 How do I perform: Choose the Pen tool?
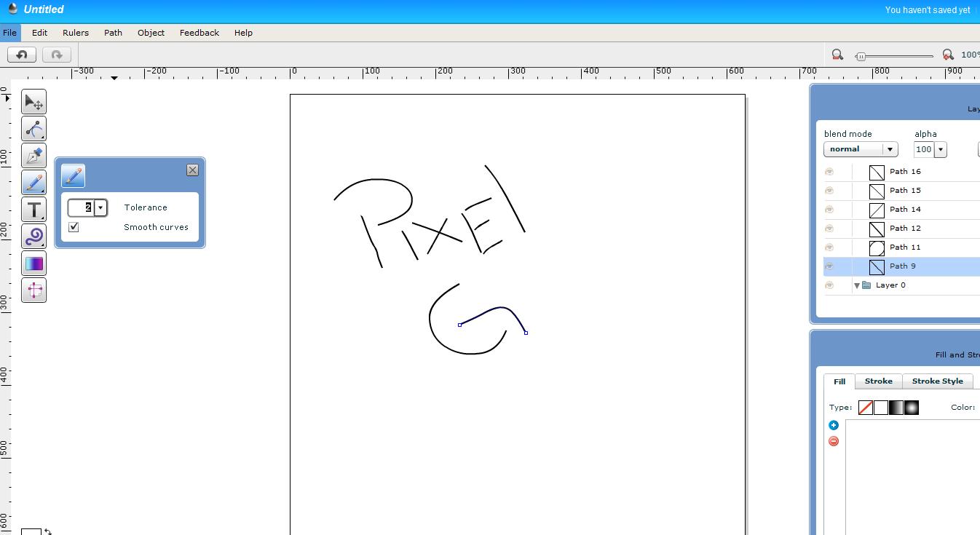click(33, 156)
